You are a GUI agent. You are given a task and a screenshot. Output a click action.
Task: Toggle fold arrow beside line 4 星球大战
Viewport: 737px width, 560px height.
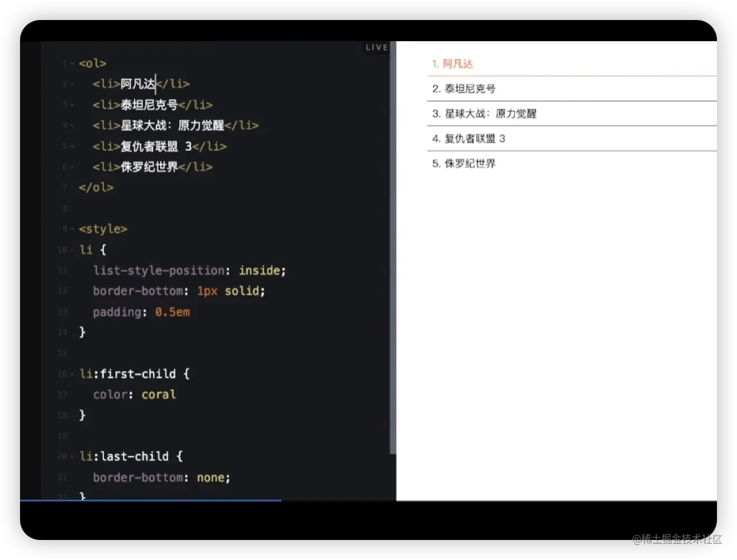(72, 126)
